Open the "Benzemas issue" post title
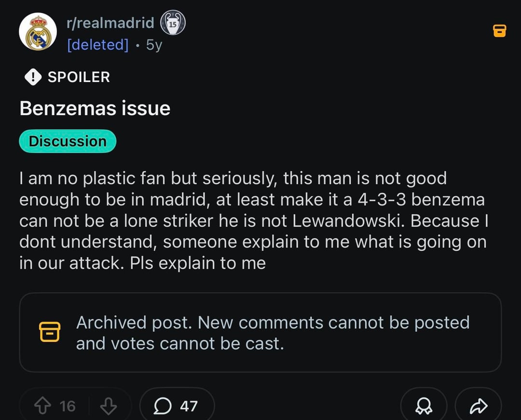Screen dimensions: 521x420 coord(95,108)
